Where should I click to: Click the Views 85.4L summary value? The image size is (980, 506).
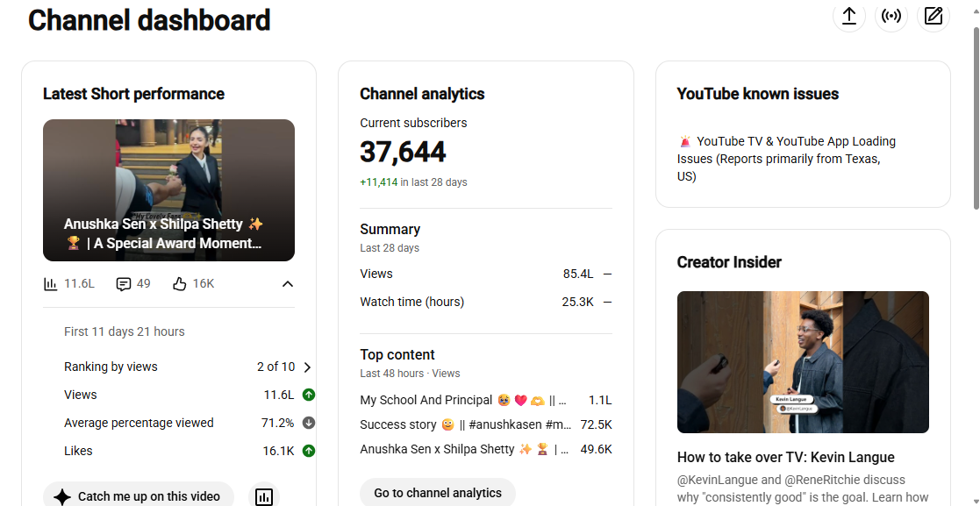[x=578, y=274]
